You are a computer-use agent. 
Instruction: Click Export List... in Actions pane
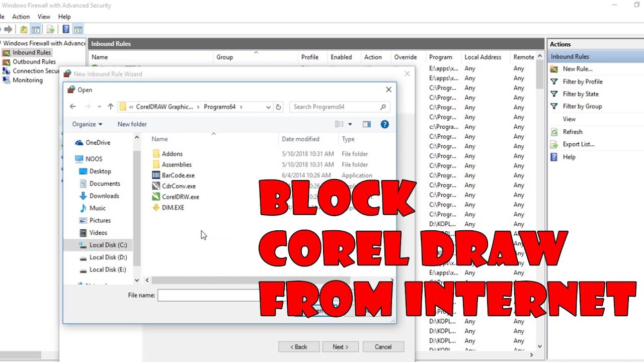579,144
